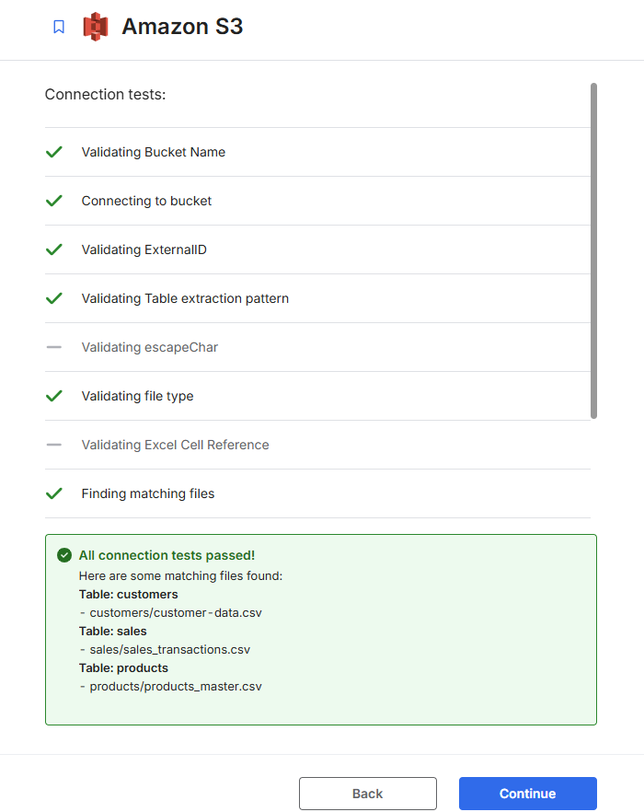The height and width of the screenshot is (812, 644).
Task: Click the checkmark next to Validating file type
Action: pos(54,396)
